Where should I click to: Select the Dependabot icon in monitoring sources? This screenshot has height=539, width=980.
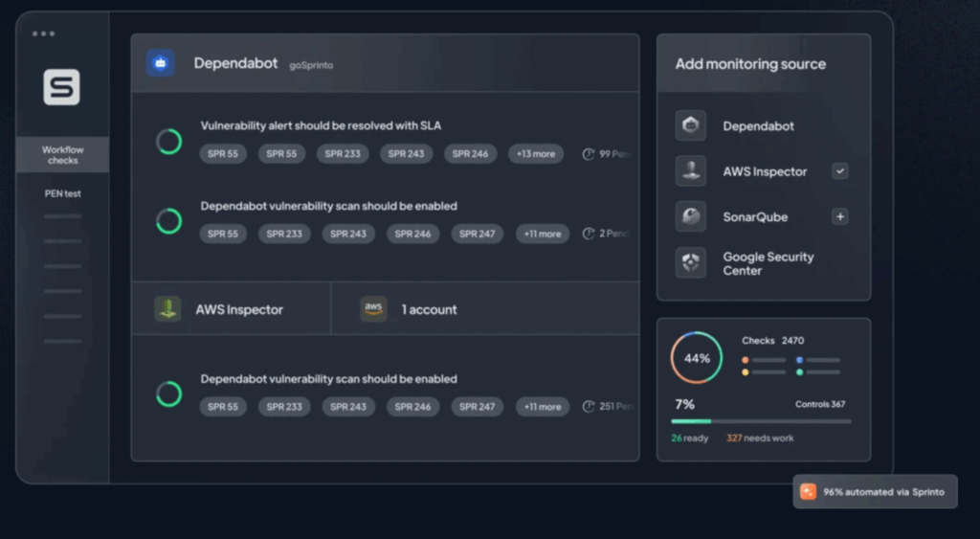coord(690,125)
